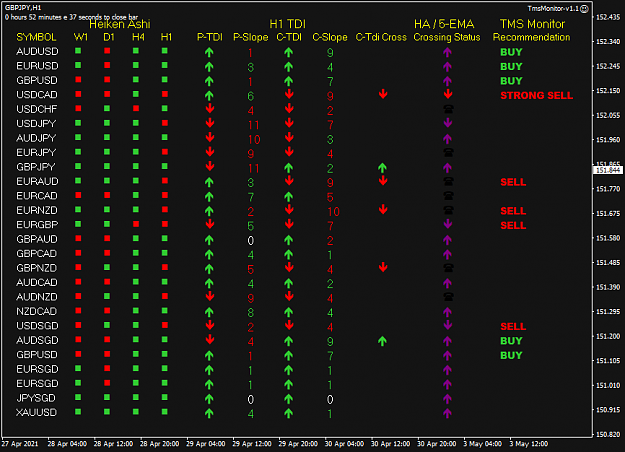Click XAUUSD H1 green Heiken Ashi square
Image resolution: width=625 pixels, height=452 pixels.
165,411
